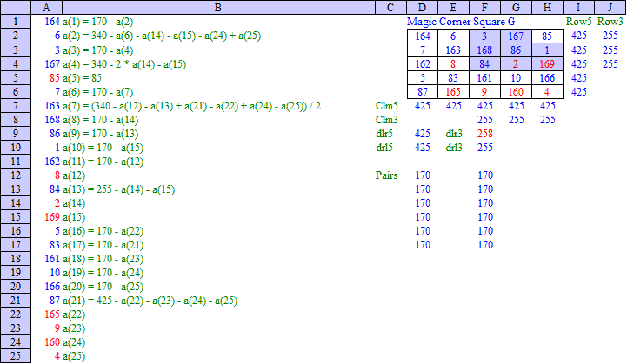The height and width of the screenshot is (364, 627).
Task: Select column J header
Action: tap(610, 7)
